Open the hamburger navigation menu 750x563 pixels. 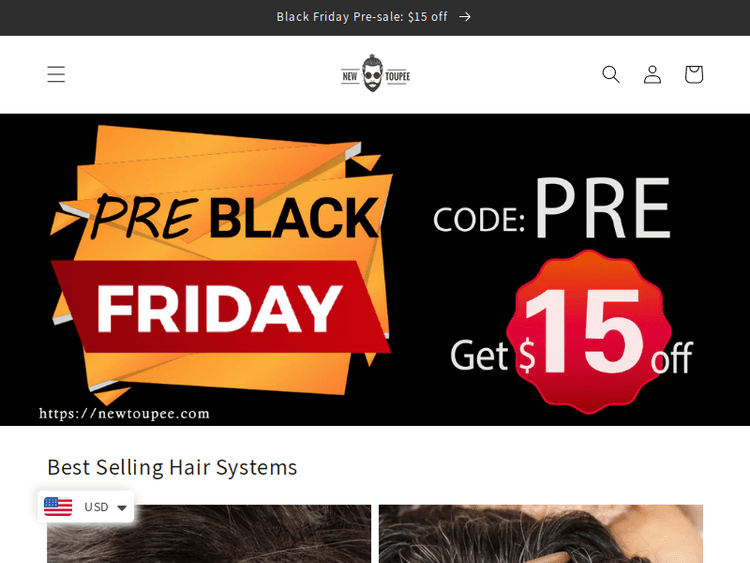coord(56,74)
